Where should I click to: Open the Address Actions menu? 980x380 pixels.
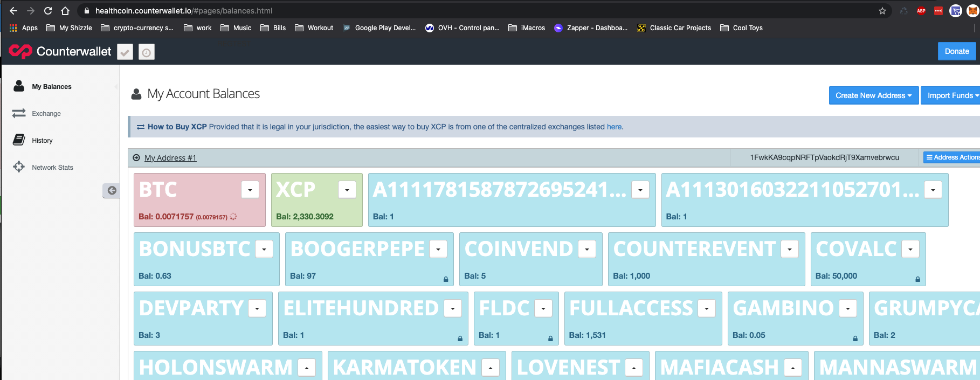(x=953, y=157)
